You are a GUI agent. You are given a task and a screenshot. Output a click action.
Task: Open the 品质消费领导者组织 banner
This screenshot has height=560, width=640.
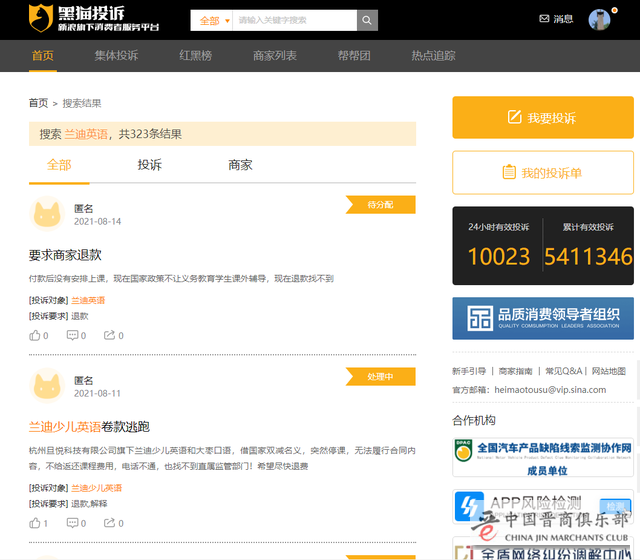[542, 318]
